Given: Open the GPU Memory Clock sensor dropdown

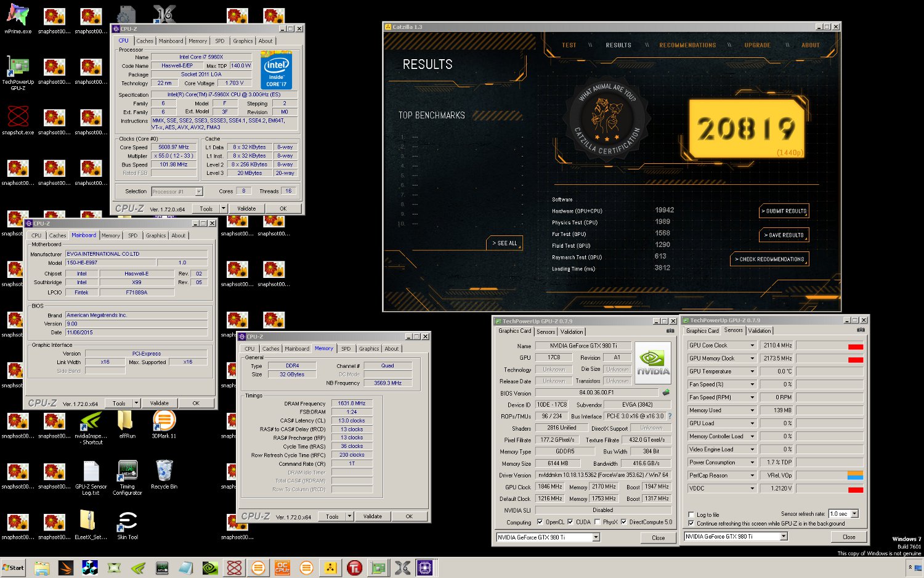Looking at the screenshot, I should (752, 359).
